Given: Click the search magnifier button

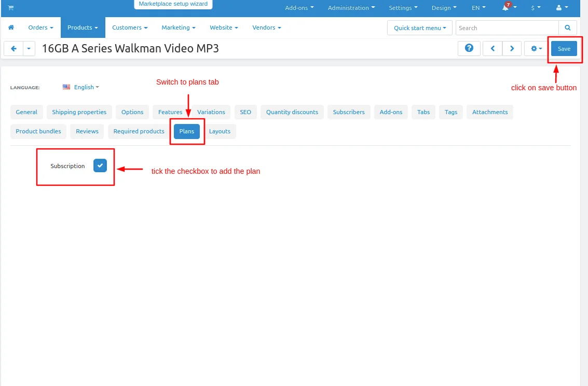Looking at the screenshot, I should coord(567,27).
